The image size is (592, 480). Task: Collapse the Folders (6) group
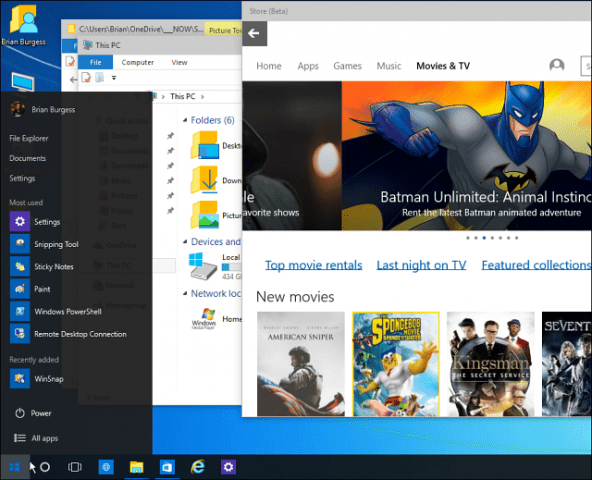point(185,120)
